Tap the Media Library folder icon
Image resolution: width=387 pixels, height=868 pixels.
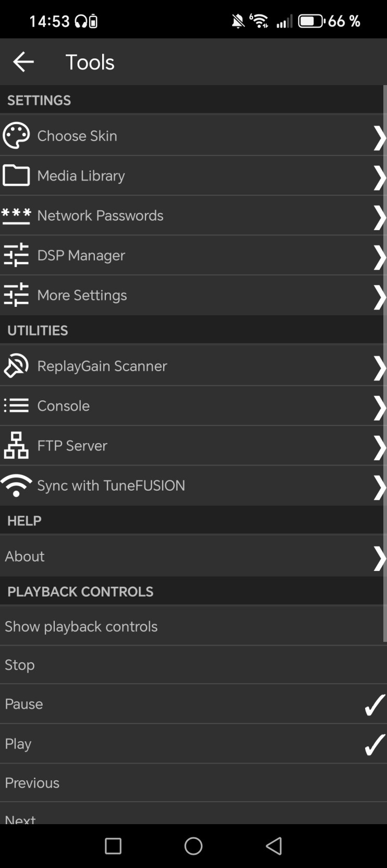tap(16, 175)
